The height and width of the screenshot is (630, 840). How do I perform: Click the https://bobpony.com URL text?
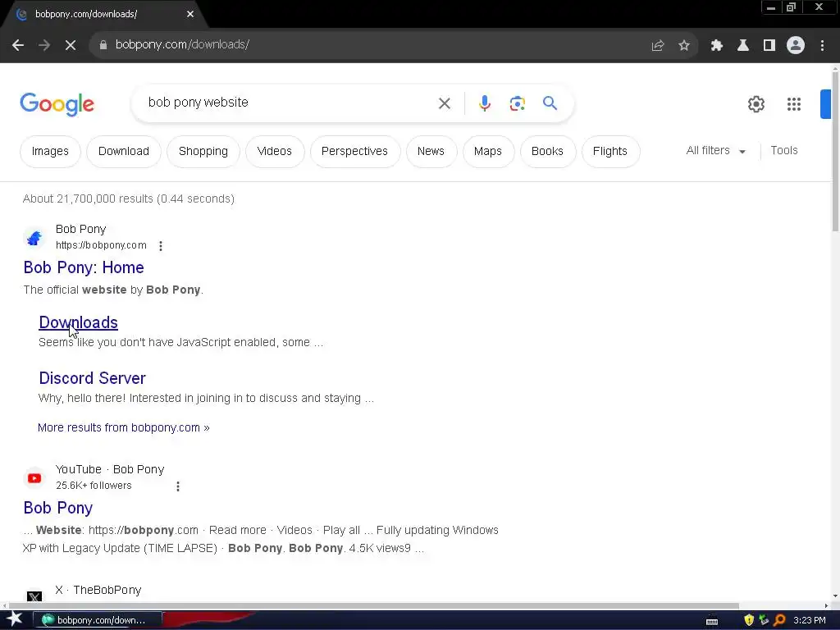click(101, 245)
